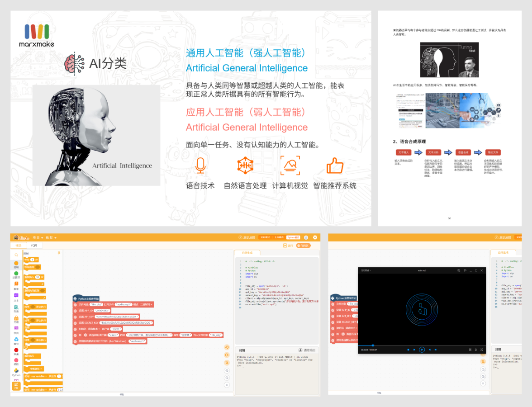Switch to 实时模式 (real-time mode)
The image size is (532, 407).
pyautogui.click(x=265, y=237)
